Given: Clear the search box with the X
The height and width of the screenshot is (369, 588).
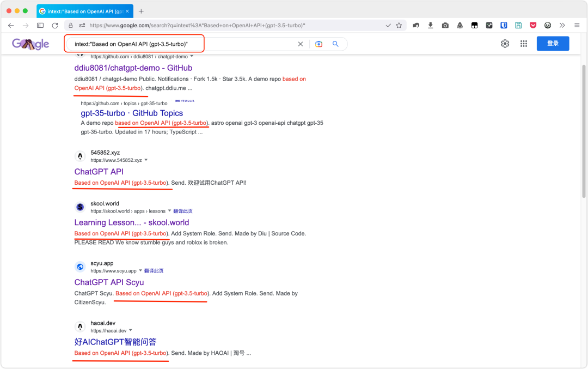Looking at the screenshot, I should pyautogui.click(x=300, y=44).
